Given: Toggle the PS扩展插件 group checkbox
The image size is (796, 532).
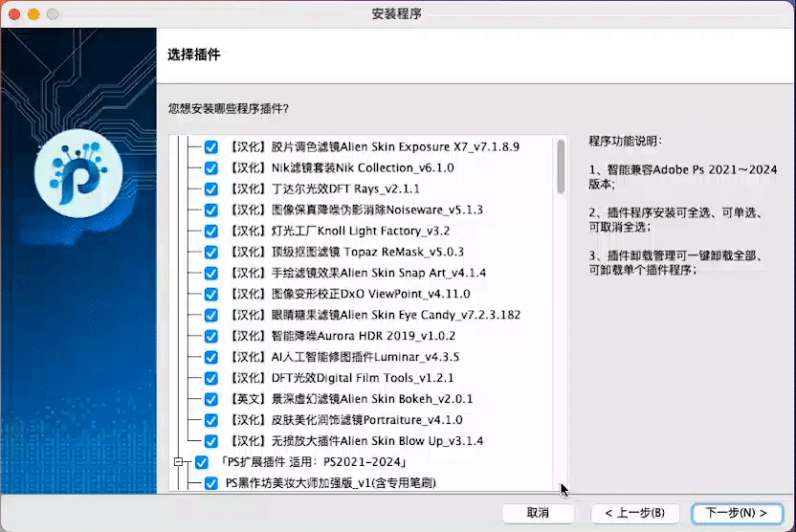Looking at the screenshot, I should point(202,462).
